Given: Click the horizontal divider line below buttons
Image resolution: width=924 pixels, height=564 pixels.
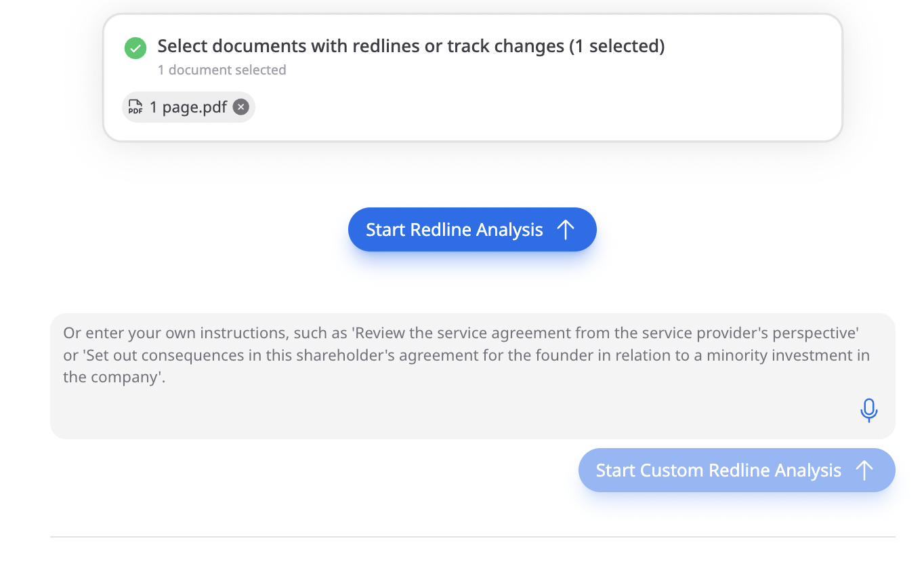Looking at the screenshot, I should coord(472,537).
